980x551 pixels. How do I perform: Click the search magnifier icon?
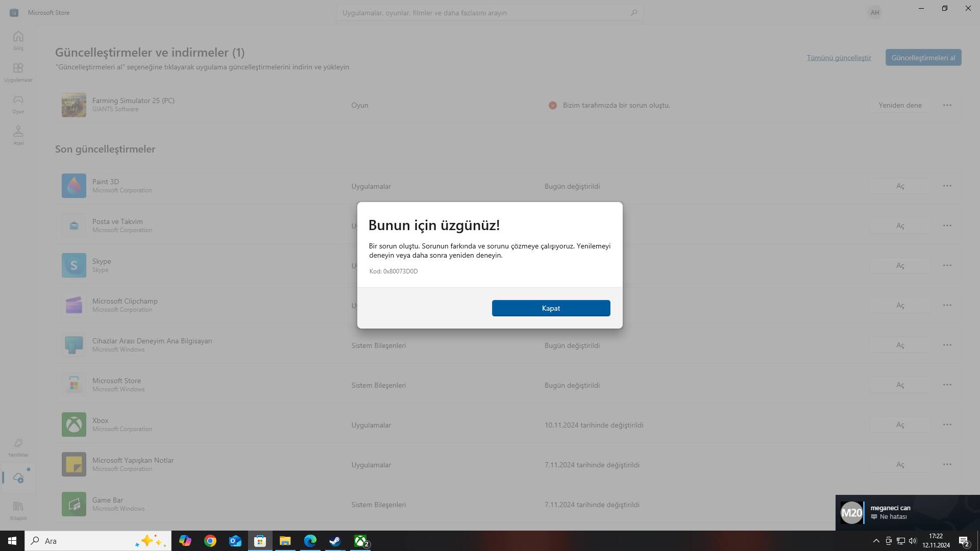coord(634,12)
